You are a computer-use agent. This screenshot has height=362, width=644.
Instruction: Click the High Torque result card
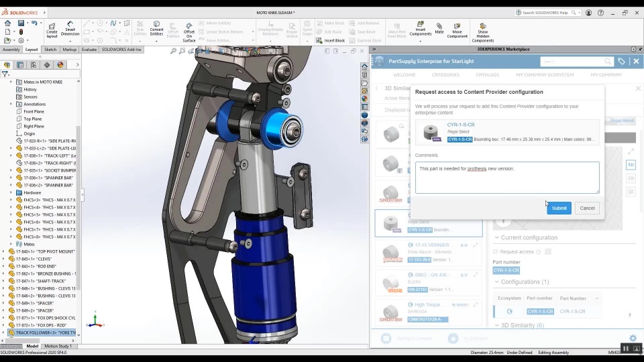tap(429, 312)
